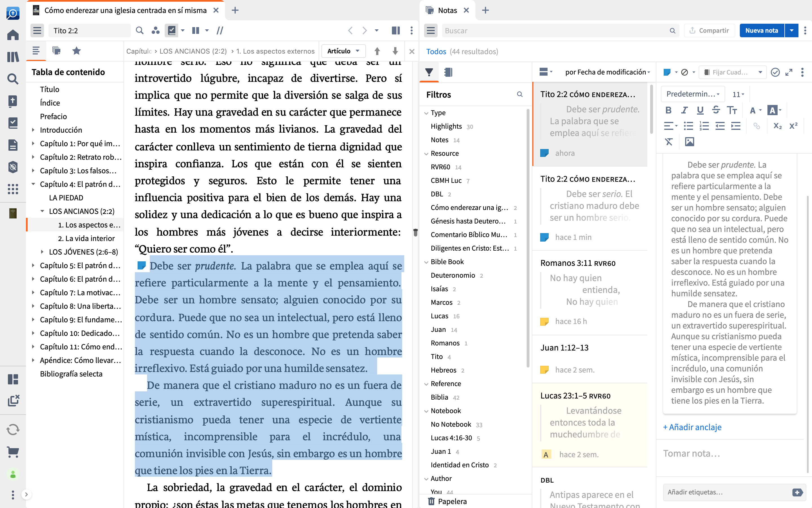Open the Predetermin... font dropdown
This screenshot has width=812, height=508.
tap(692, 94)
